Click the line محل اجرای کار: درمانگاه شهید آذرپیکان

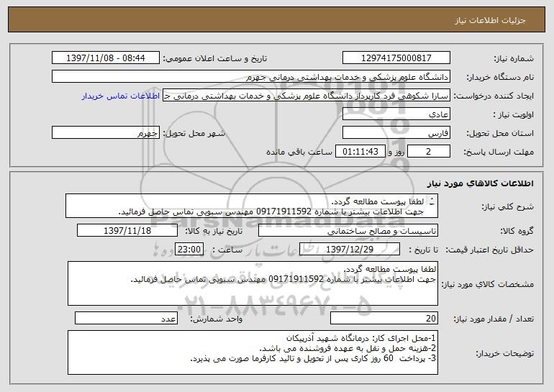tap(360, 338)
